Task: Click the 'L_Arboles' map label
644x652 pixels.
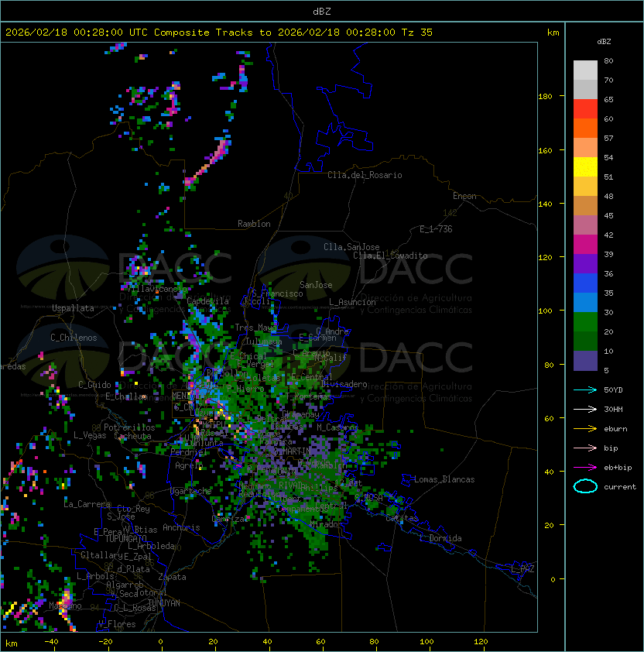Action: 95,576
